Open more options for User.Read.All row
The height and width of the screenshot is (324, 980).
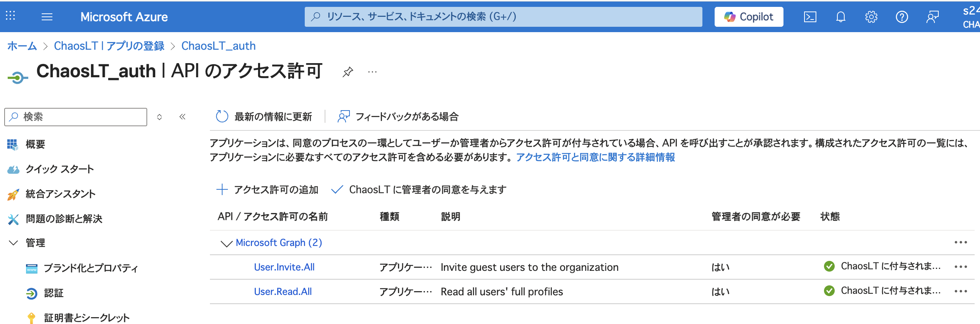tap(960, 291)
